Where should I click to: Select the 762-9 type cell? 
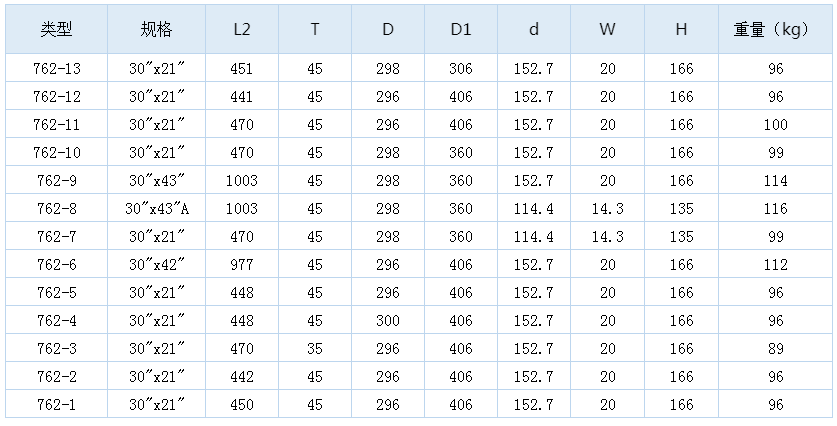[57, 180]
